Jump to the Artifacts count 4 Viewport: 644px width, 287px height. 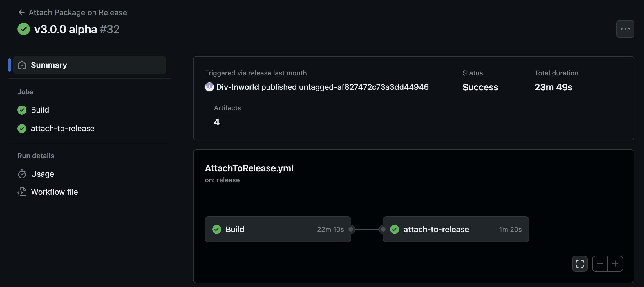[x=216, y=122]
